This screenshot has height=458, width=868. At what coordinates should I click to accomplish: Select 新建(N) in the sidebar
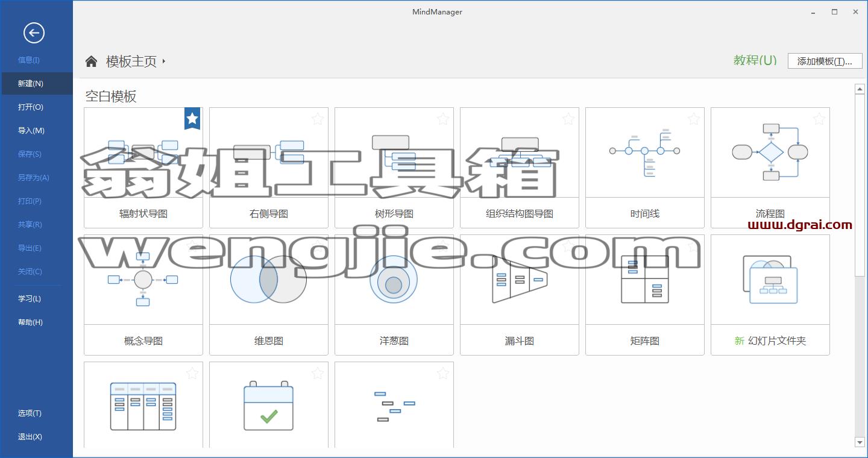click(x=36, y=83)
